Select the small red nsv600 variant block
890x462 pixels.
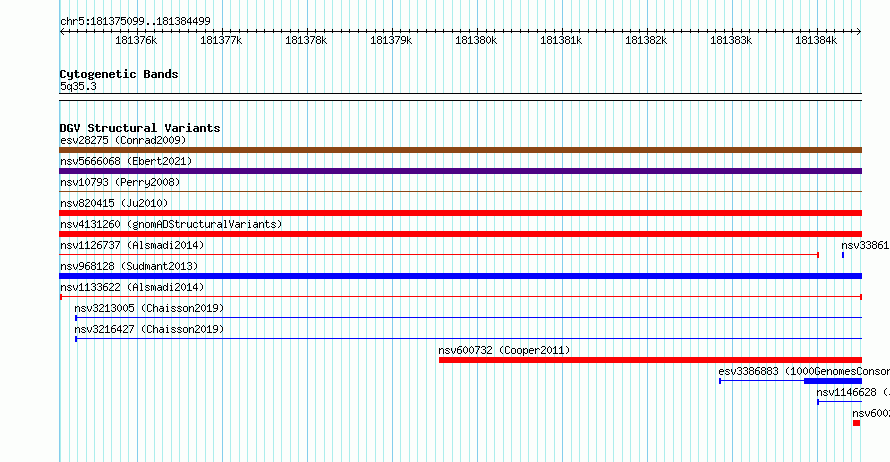[857, 423]
